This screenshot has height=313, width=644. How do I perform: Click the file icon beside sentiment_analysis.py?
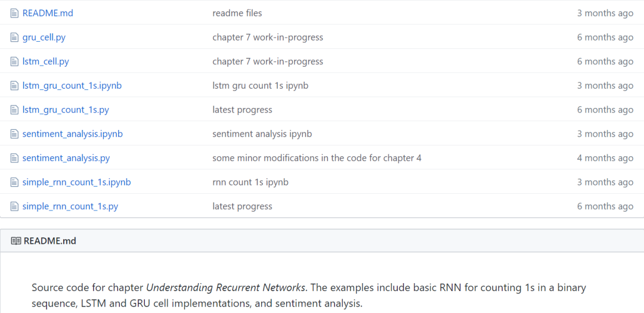coord(14,158)
